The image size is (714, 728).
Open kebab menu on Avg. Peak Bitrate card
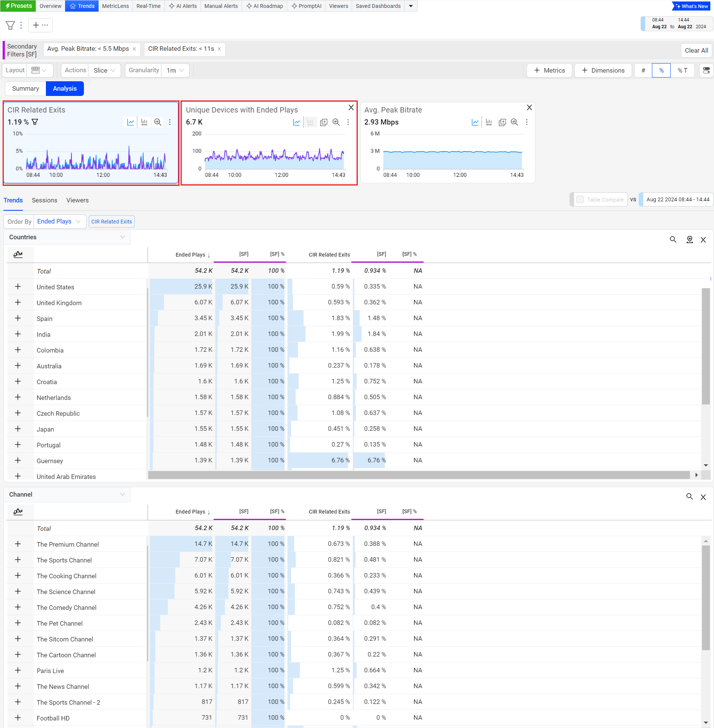tap(527, 122)
